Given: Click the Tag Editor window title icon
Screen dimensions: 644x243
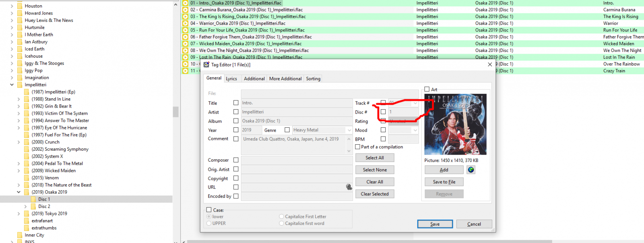Looking at the screenshot, I should [206, 64].
